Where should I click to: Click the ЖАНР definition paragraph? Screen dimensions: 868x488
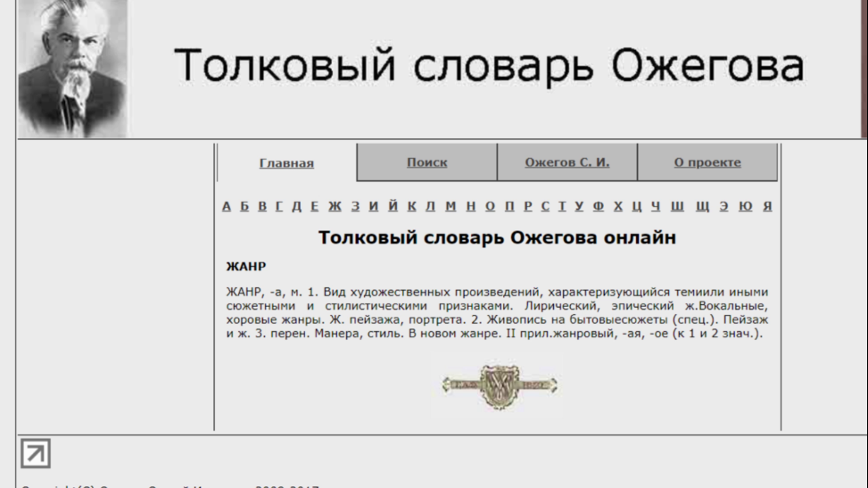coord(497,312)
